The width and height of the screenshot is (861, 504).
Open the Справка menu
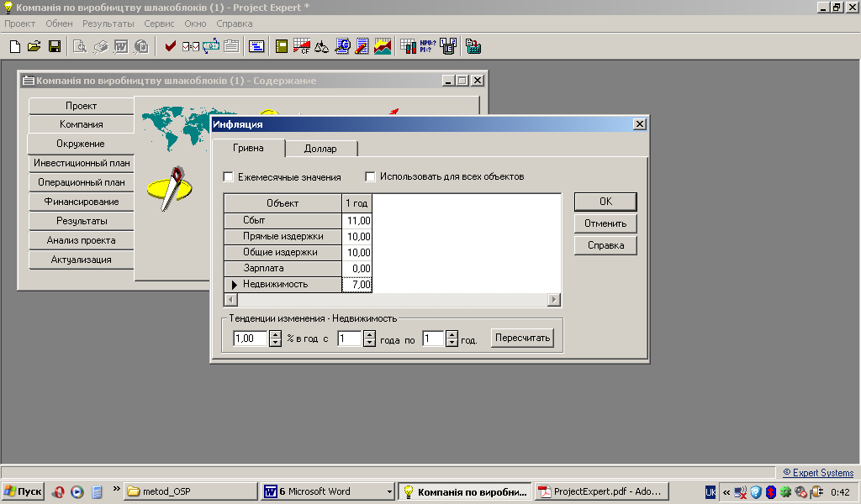click(x=235, y=24)
